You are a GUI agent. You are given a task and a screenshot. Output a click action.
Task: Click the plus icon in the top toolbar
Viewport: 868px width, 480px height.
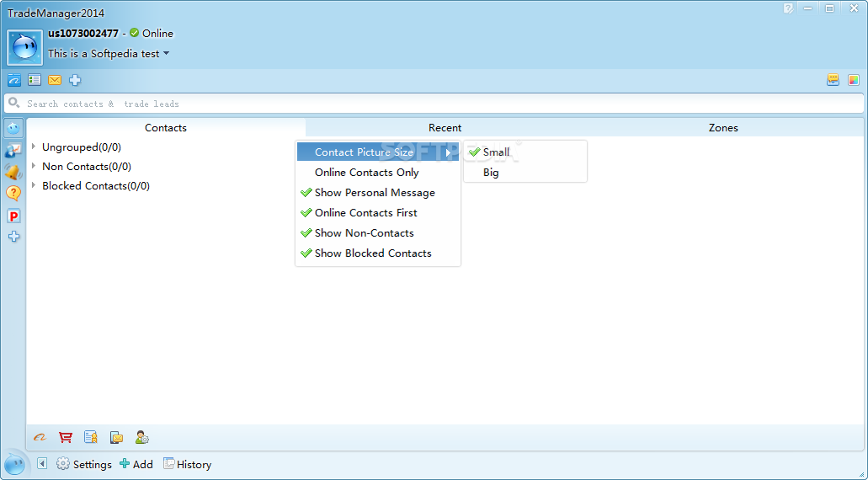(75, 80)
